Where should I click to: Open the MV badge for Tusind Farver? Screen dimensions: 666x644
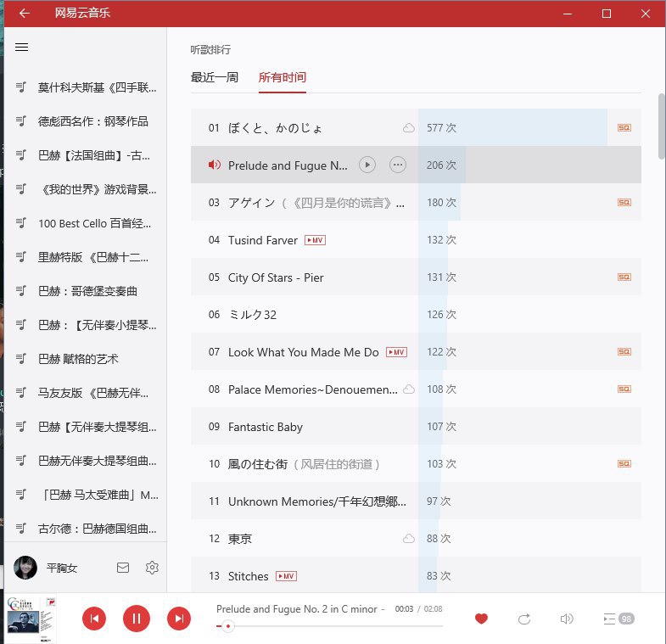tap(315, 240)
